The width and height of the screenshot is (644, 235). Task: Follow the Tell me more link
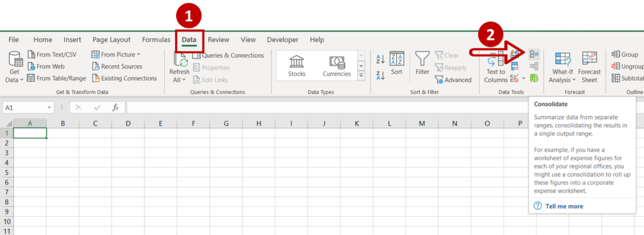point(564,206)
